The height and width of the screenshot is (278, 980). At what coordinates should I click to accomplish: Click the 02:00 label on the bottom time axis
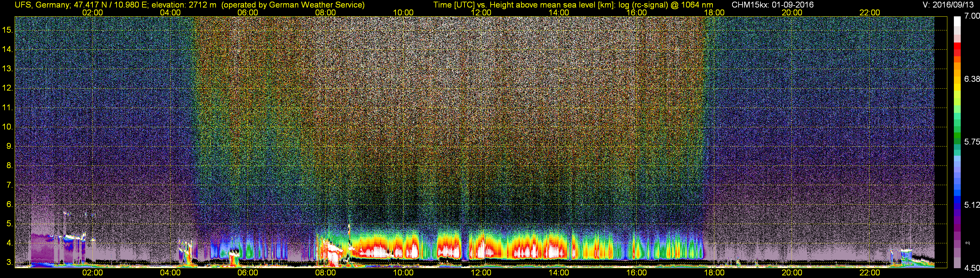[x=92, y=273]
